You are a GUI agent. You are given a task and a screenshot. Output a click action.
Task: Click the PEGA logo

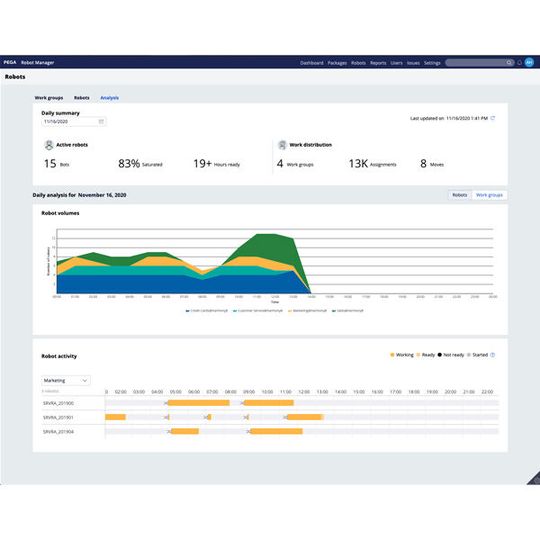pyautogui.click(x=10, y=62)
